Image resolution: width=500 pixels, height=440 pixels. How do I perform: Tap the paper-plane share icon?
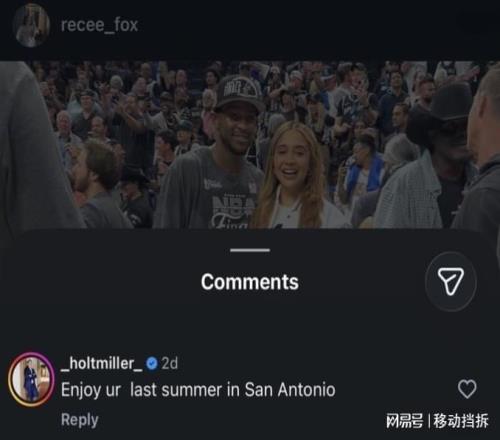(450, 282)
